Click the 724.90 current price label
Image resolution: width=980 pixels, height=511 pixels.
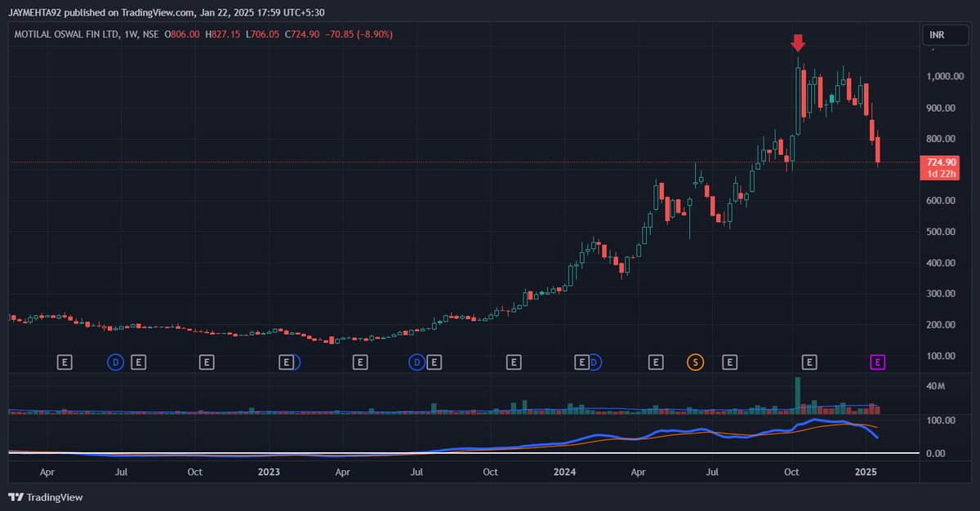click(x=941, y=162)
